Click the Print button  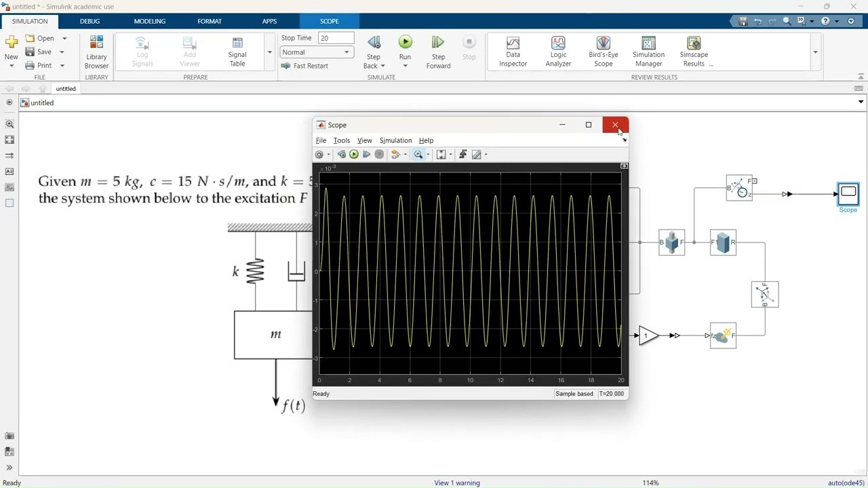pos(39,66)
